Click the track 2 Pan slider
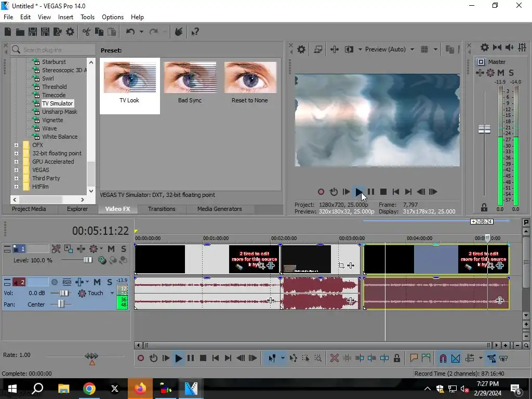Viewport: 532px width, 399px height. coord(60,304)
